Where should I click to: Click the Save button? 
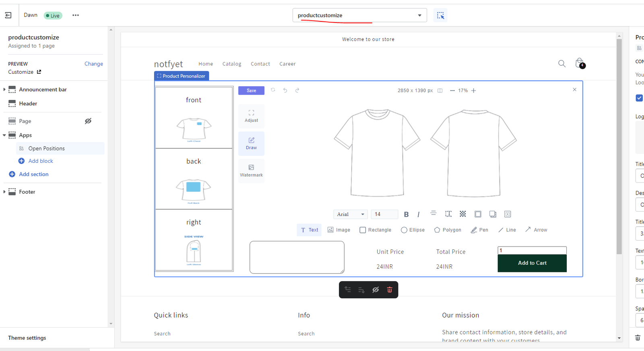pos(251,91)
